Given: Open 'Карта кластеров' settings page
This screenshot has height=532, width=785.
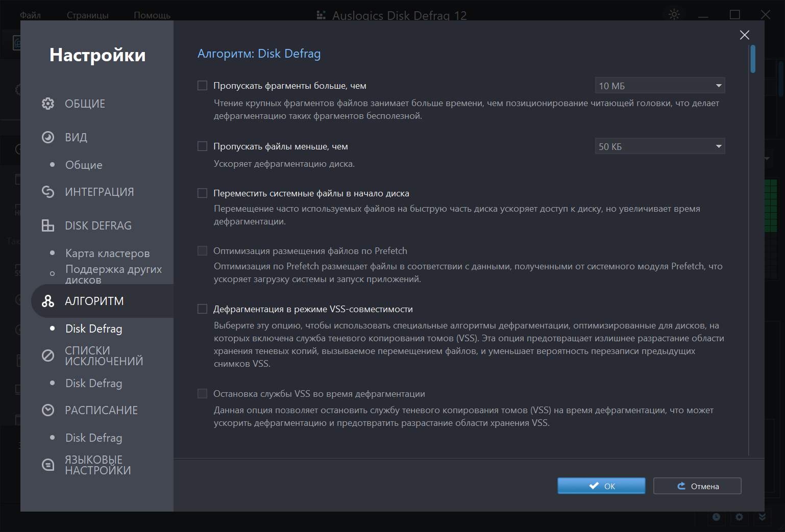Looking at the screenshot, I should tap(107, 253).
